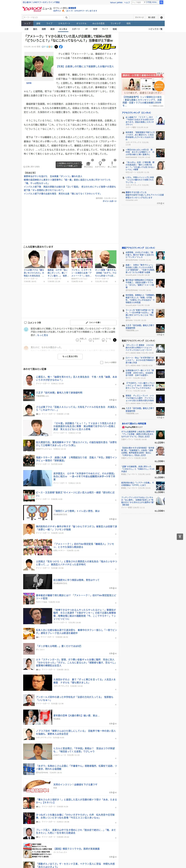
Task: Click the うーん reaction on comment
Action: (x=106, y=340)
